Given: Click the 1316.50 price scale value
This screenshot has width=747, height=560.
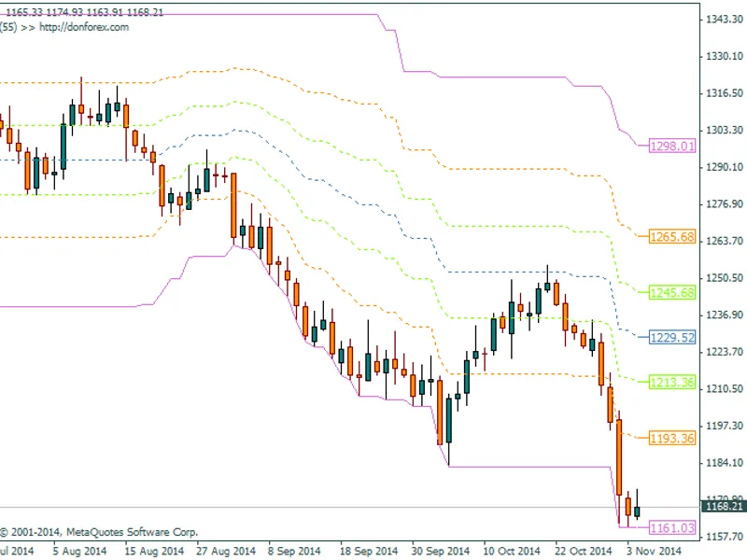Looking at the screenshot, I should 725,92.
